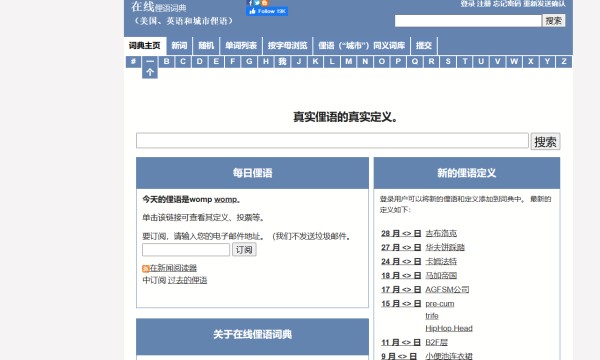The image size is (600, 360).
Task: Browse slang starting with letter T
Action: [465, 62]
